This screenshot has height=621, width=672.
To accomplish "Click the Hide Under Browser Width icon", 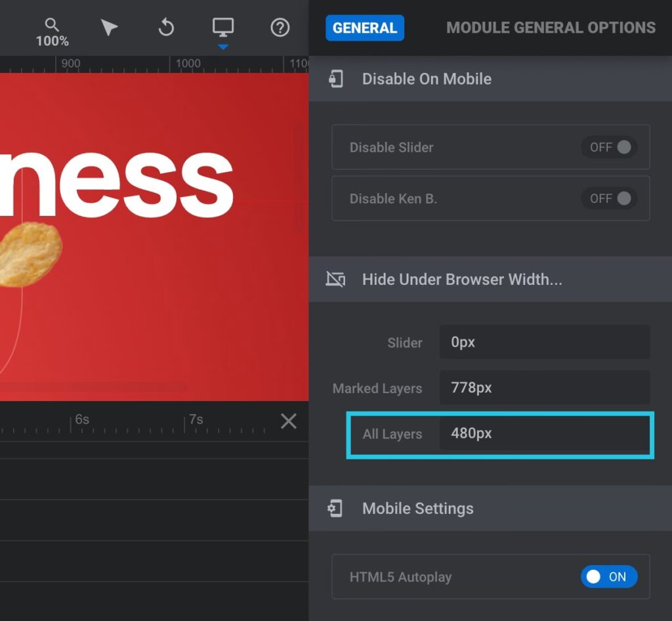I will (x=336, y=280).
